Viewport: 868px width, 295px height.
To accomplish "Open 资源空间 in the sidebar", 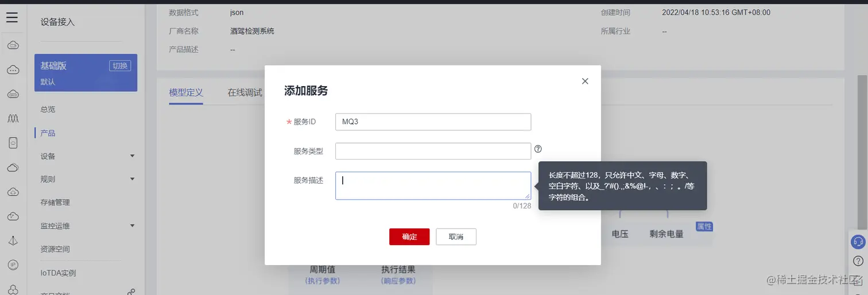I will (55, 249).
